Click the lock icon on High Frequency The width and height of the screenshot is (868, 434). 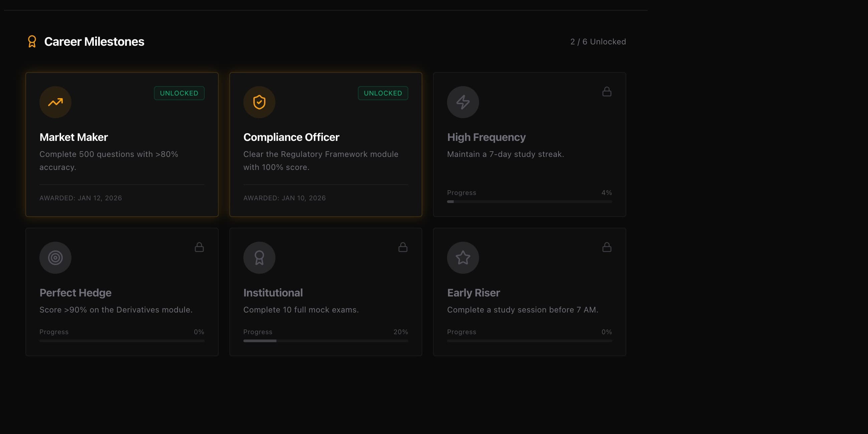click(x=607, y=91)
